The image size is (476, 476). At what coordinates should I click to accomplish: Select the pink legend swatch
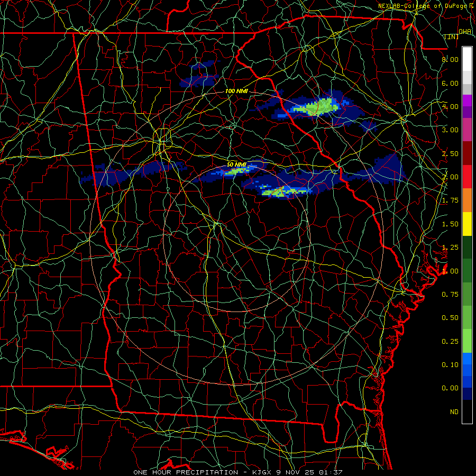[x=467, y=130]
